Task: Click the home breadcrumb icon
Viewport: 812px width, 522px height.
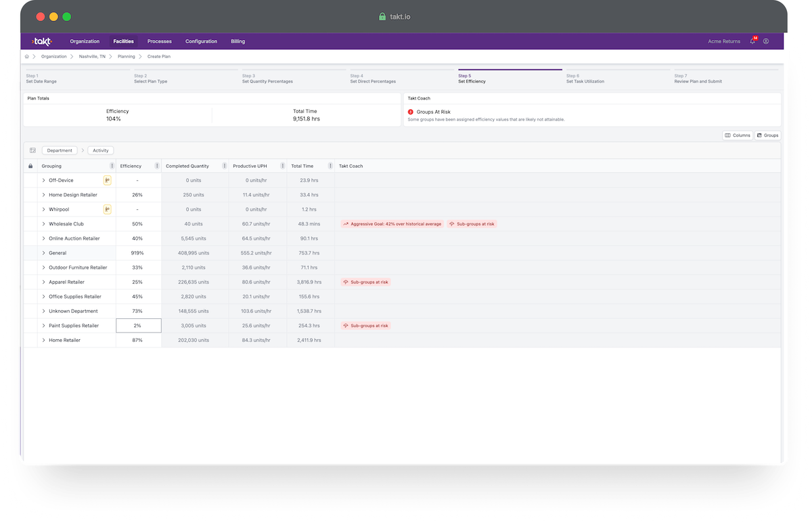Action: click(27, 57)
